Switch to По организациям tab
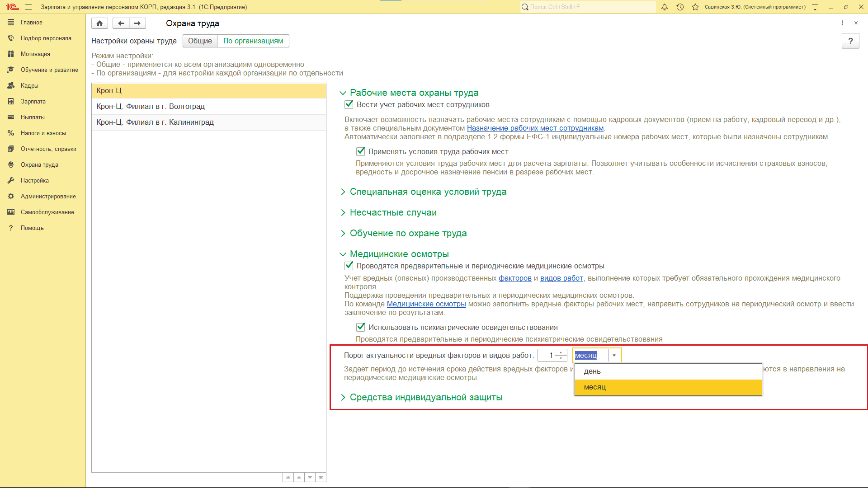868x488 pixels. tap(253, 41)
